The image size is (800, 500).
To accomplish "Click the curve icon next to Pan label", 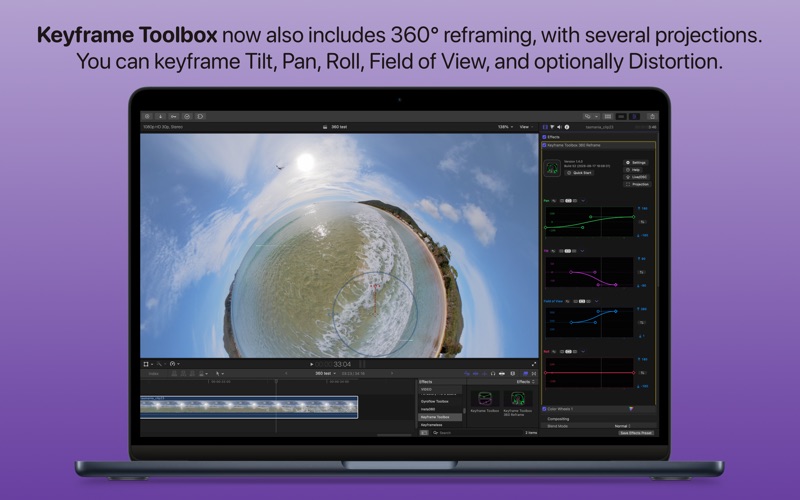I will 554,201.
